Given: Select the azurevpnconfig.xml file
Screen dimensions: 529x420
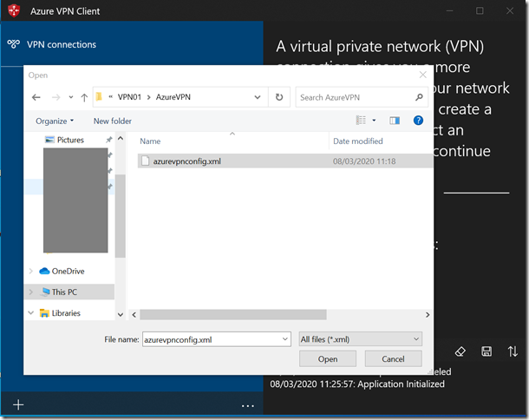Looking at the screenshot, I should (x=285, y=161).
